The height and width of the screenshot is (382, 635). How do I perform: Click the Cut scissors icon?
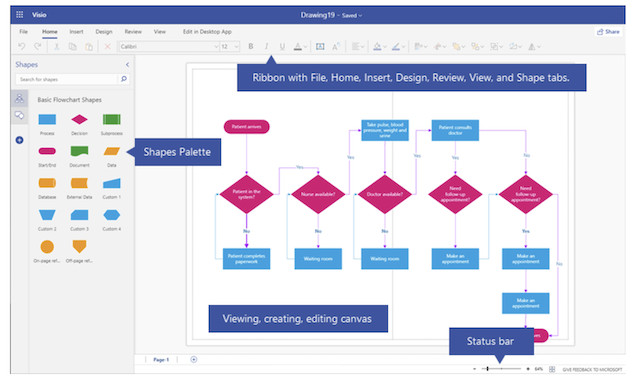[x=57, y=47]
